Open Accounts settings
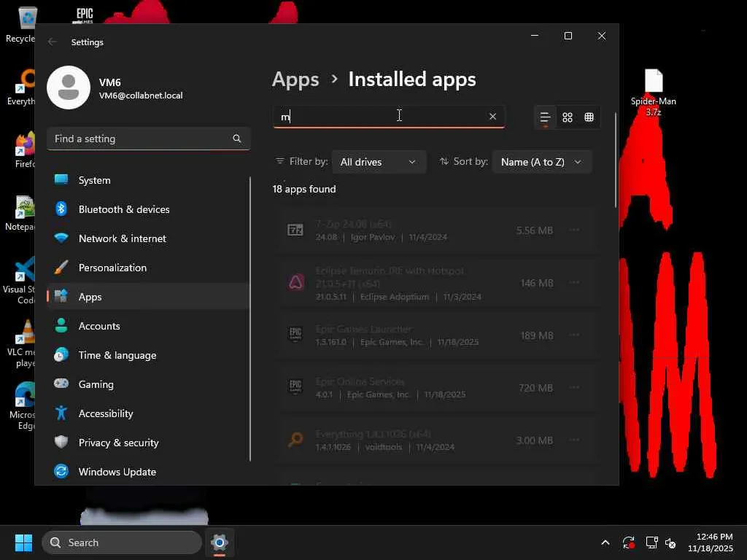The image size is (747, 560). [x=148, y=326]
